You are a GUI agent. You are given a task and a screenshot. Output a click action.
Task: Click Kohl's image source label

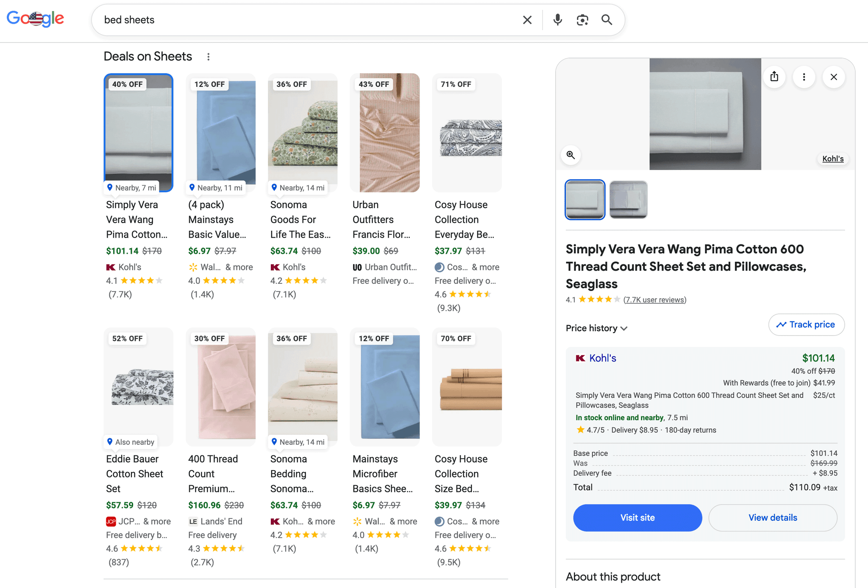(833, 159)
